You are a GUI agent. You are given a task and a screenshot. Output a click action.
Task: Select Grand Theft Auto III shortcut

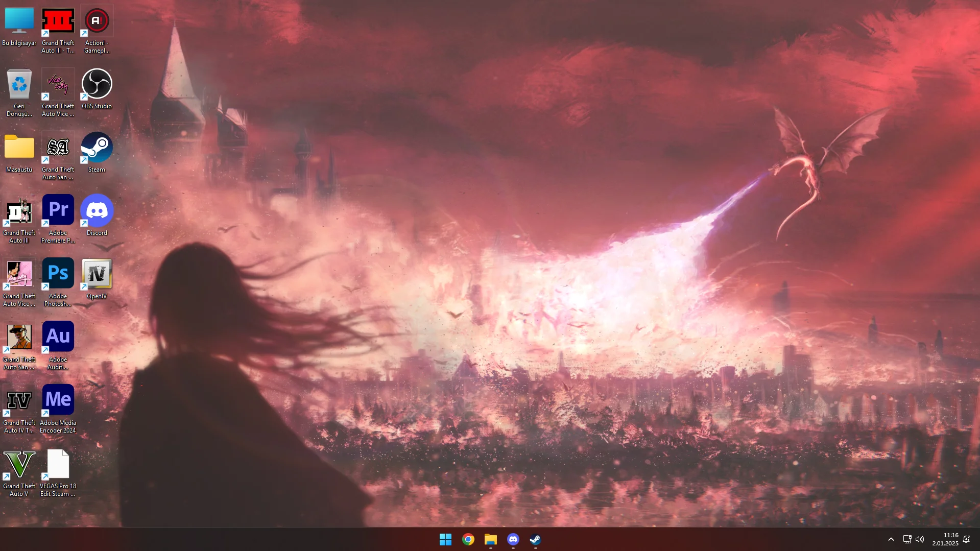click(x=19, y=220)
